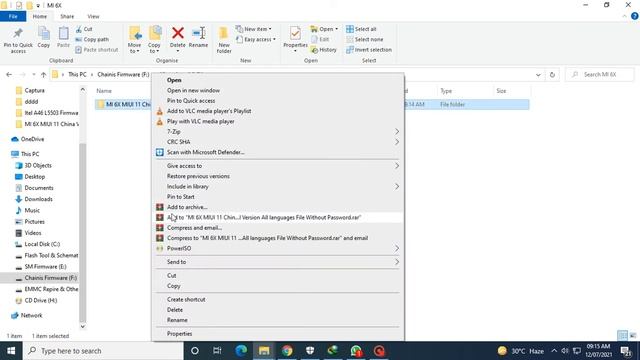Click the Cut scissors icon in ribbon
640x360 pixels.
point(79,29)
